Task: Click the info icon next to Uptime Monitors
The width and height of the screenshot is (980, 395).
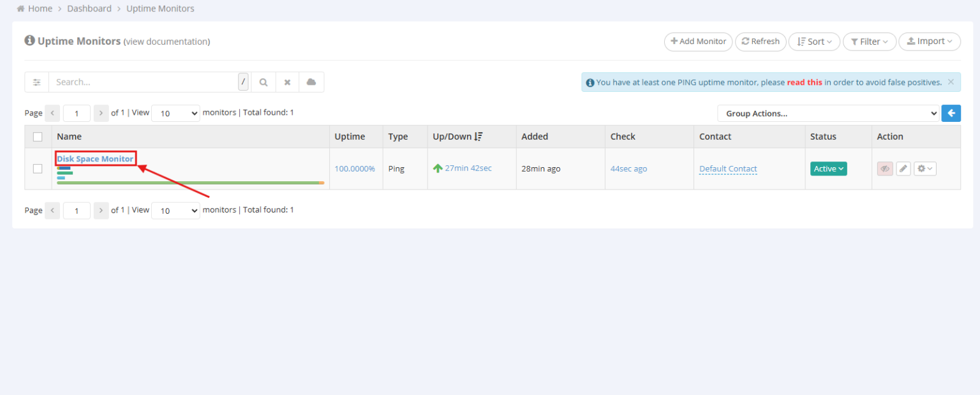Action: click(x=29, y=40)
